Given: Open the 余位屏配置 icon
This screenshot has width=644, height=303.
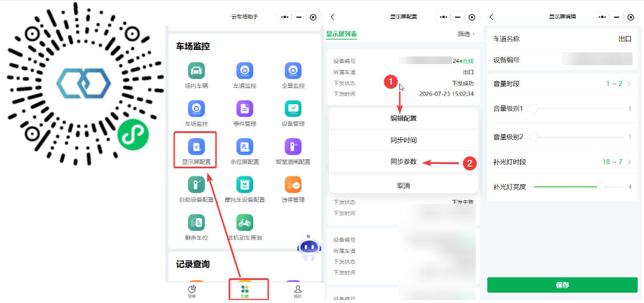Looking at the screenshot, I should pos(245,147).
